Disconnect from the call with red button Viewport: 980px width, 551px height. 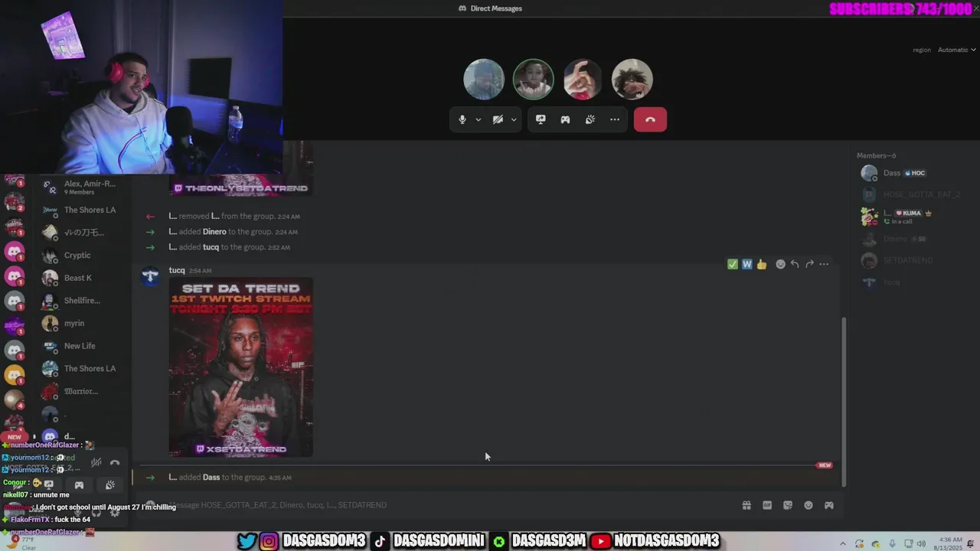(650, 119)
